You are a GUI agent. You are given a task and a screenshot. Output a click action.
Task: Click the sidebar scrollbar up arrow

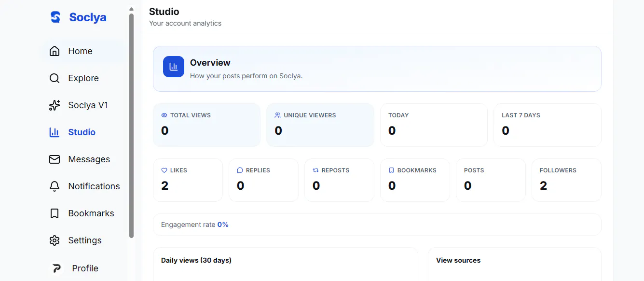[x=131, y=9]
